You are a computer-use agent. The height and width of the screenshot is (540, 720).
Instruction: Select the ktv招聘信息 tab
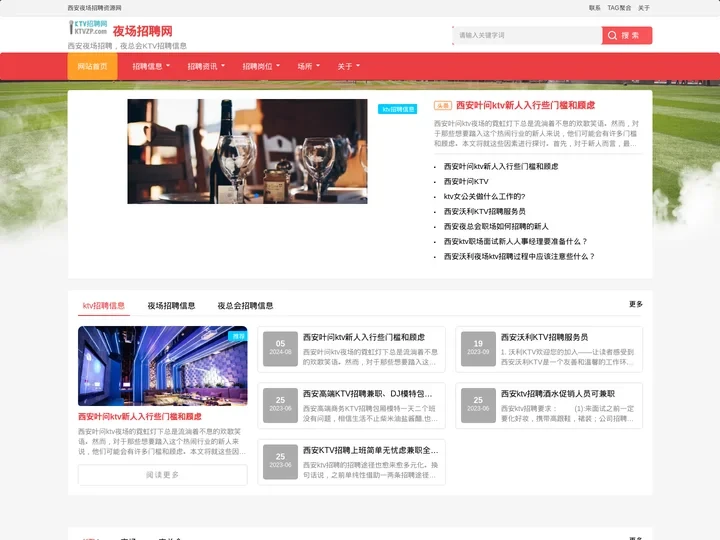pos(104,305)
